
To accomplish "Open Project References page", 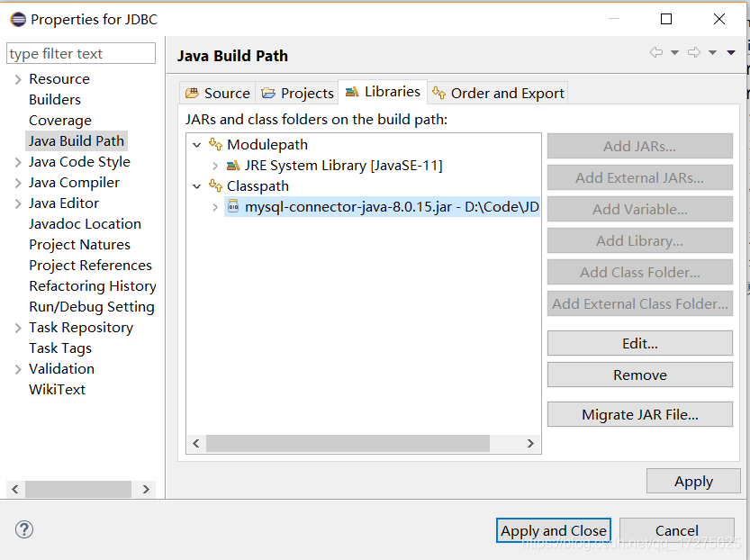I will [90, 265].
